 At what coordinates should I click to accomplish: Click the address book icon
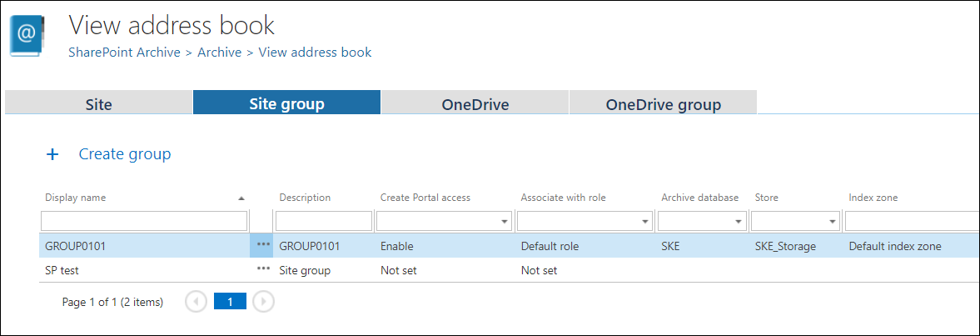27,36
